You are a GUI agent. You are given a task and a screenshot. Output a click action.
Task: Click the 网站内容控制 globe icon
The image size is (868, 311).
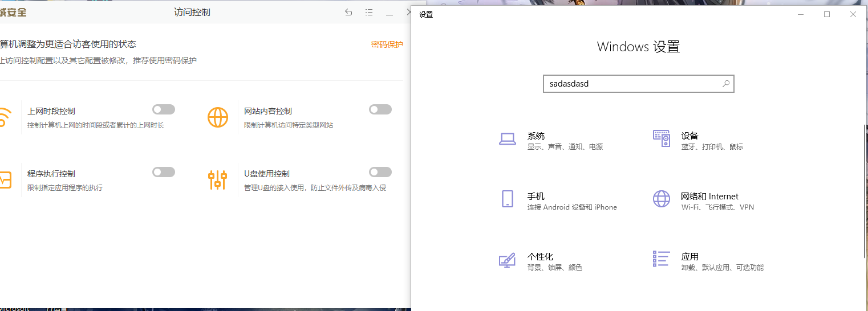(218, 117)
